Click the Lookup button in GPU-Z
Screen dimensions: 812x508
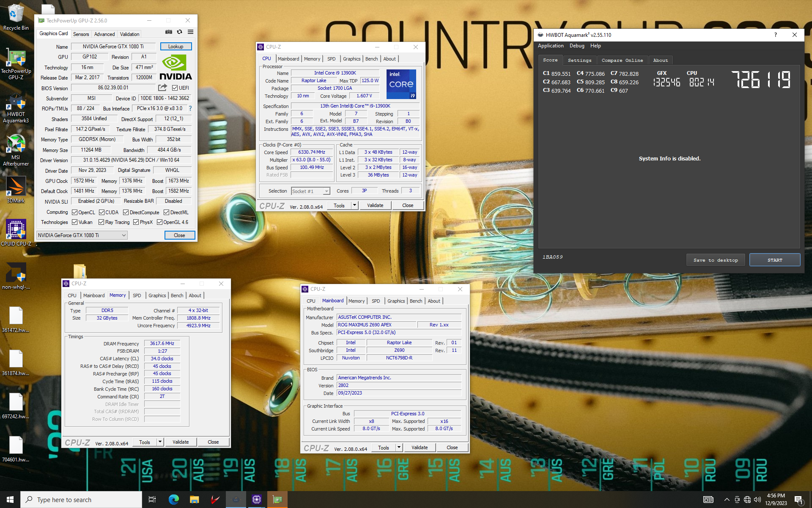pos(176,47)
